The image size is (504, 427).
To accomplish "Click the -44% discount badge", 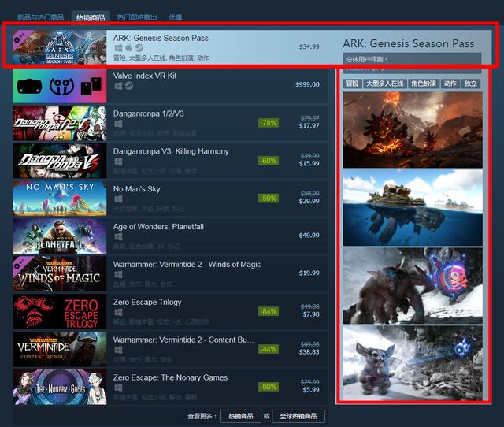I will 269,349.
